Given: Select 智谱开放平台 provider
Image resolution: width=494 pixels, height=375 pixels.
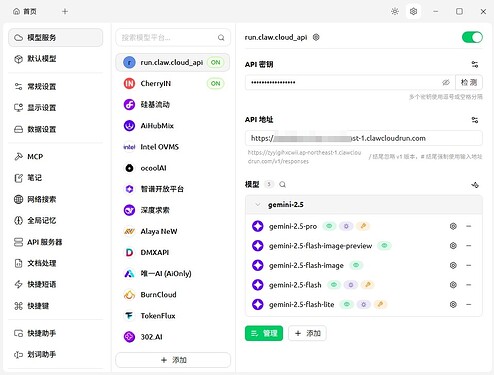Looking at the screenshot, I should point(173,189).
